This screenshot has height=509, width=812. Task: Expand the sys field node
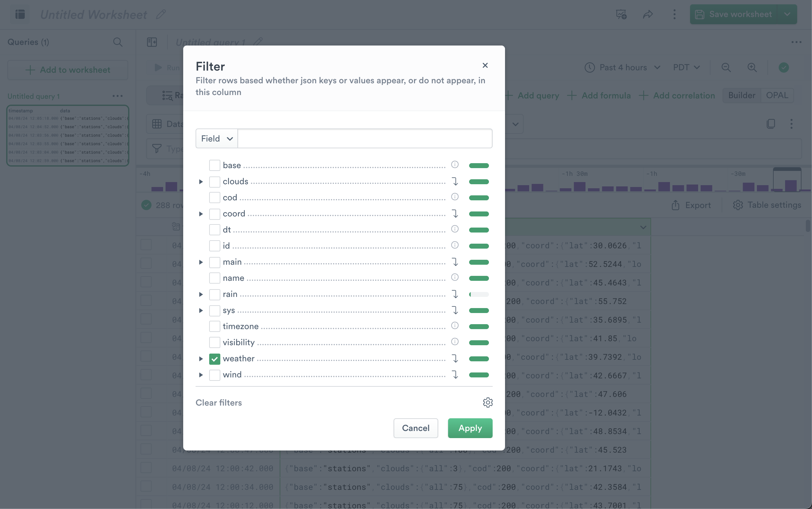coord(201,310)
